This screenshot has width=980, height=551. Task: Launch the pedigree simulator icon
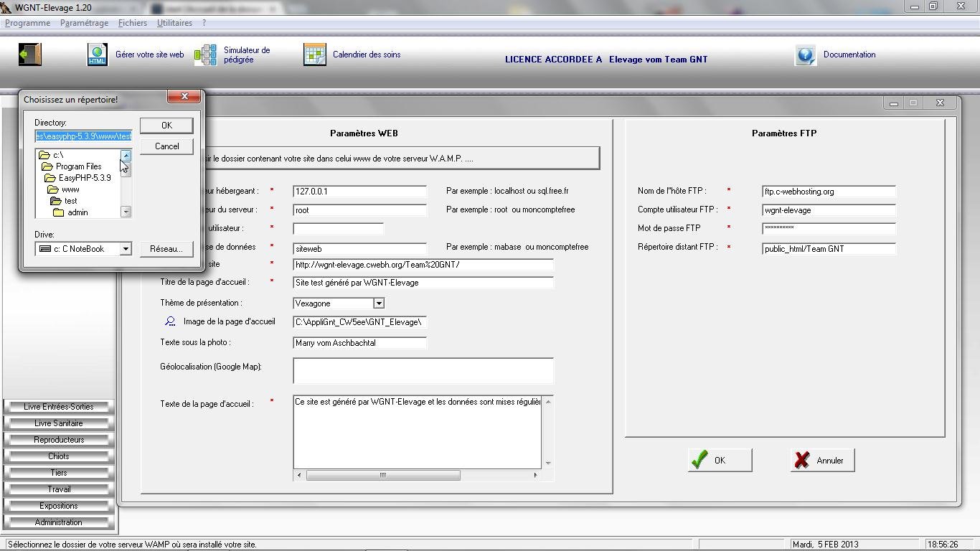[x=205, y=55]
